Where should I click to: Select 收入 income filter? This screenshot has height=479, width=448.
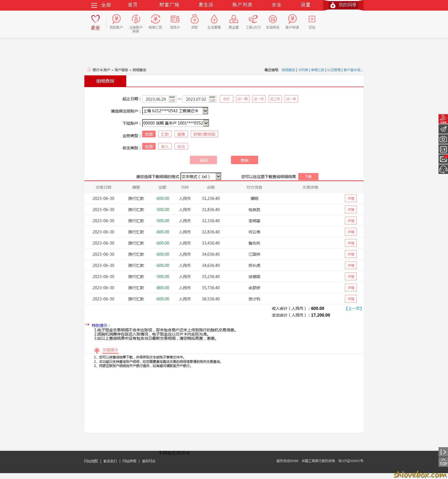pos(165,147)
